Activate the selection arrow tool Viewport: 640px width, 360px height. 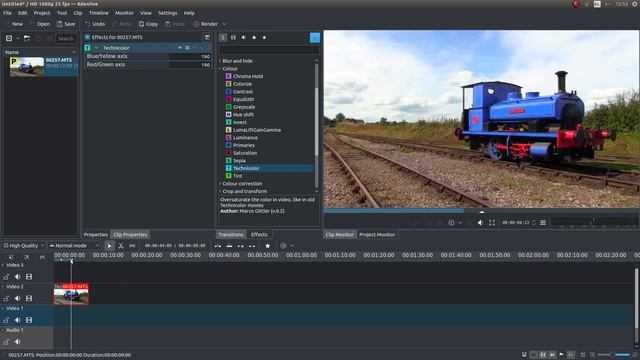click(109, 246)
